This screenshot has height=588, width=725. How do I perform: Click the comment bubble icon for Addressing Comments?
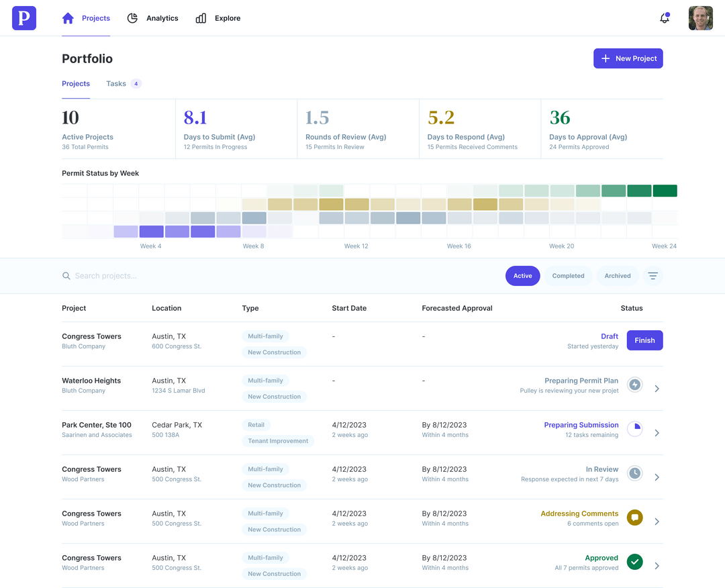[x=634, y=518]
